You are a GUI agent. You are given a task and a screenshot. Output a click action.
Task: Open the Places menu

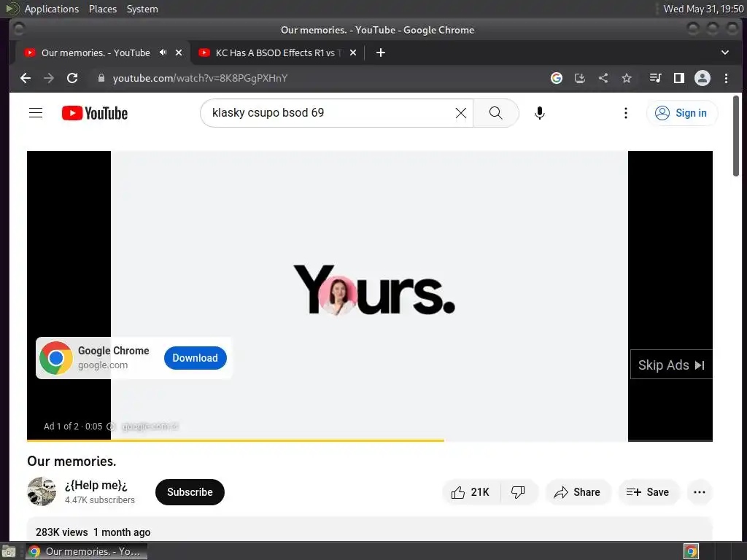[x=103, y=9]
